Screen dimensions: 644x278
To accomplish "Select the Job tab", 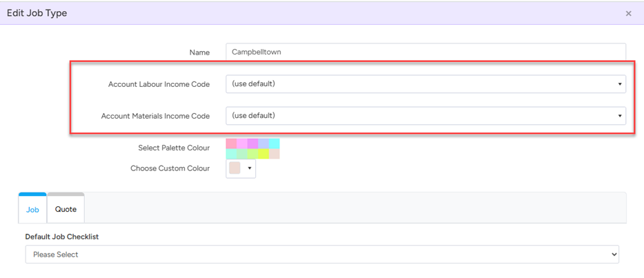I will point(32,209).
